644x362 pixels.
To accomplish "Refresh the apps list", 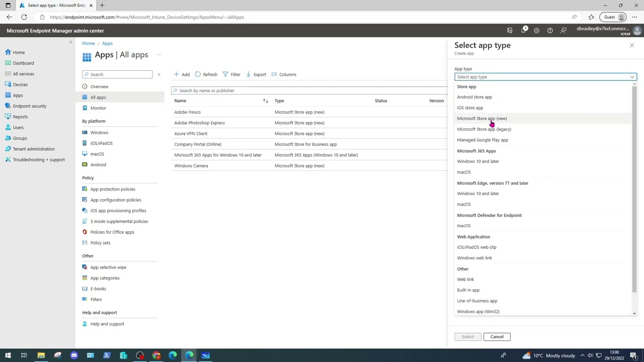I will [x=206, y=74].
